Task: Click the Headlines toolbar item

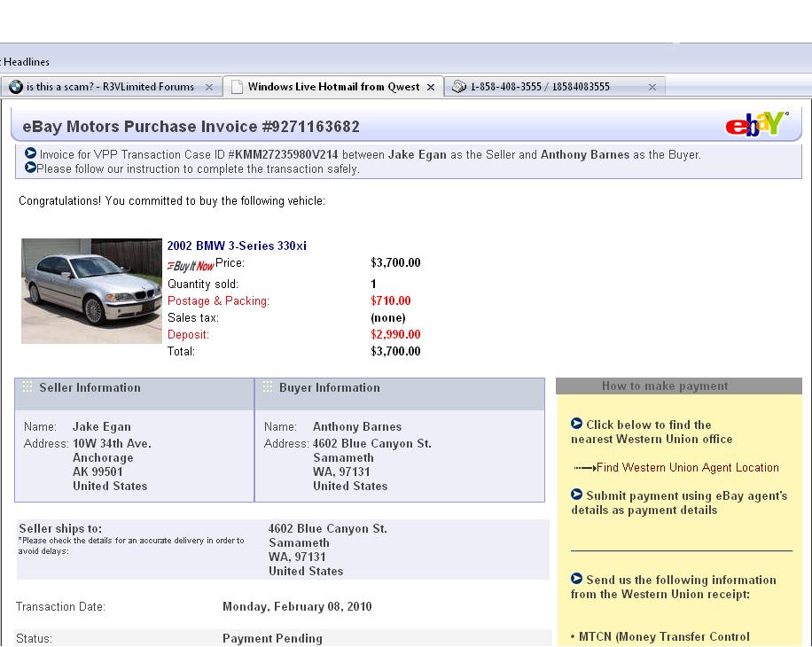Action: tap(26, 61)
